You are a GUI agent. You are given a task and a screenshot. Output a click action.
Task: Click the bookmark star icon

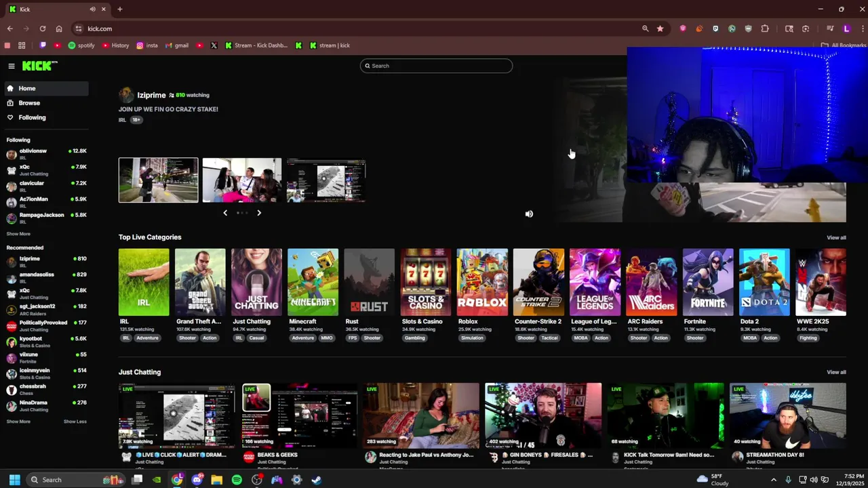(660, 28)
